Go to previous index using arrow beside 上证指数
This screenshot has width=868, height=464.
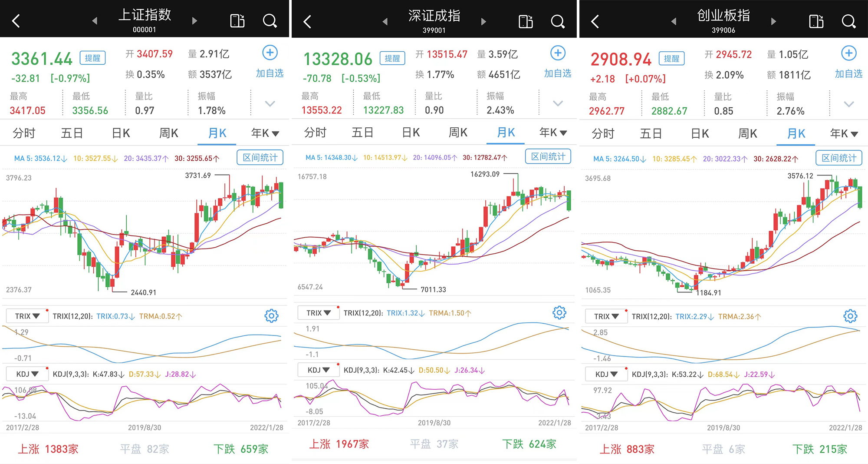click(94, 20)
